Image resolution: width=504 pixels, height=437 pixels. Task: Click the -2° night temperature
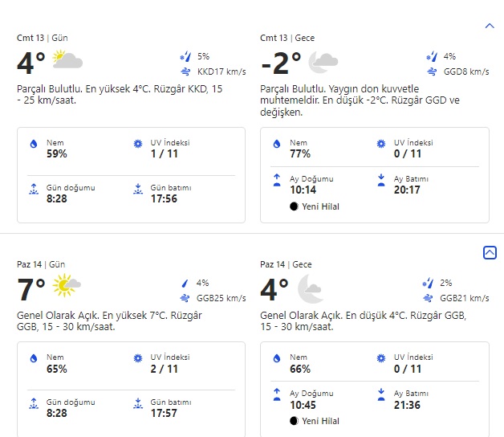pyautogui.click(x=281, y=62)
